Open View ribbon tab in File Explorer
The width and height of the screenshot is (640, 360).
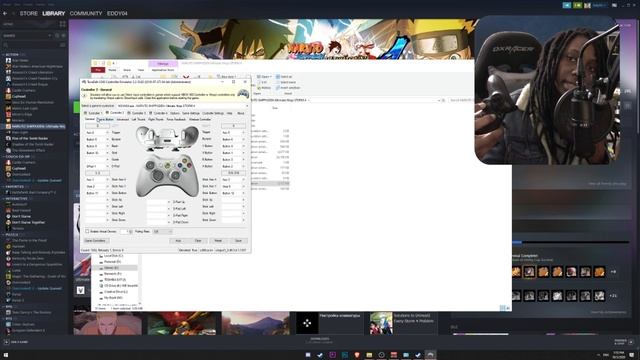click(141, 70)
